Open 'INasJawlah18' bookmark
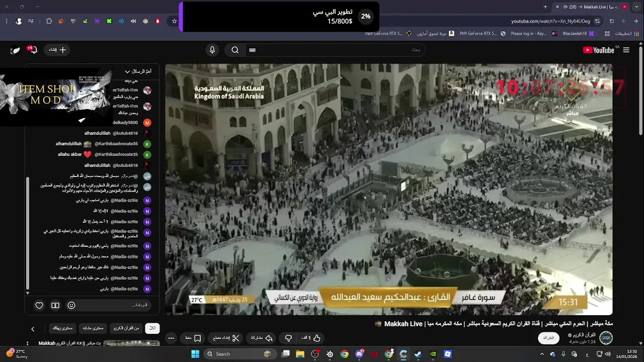644x362 pixels. (x=578, y=34)
